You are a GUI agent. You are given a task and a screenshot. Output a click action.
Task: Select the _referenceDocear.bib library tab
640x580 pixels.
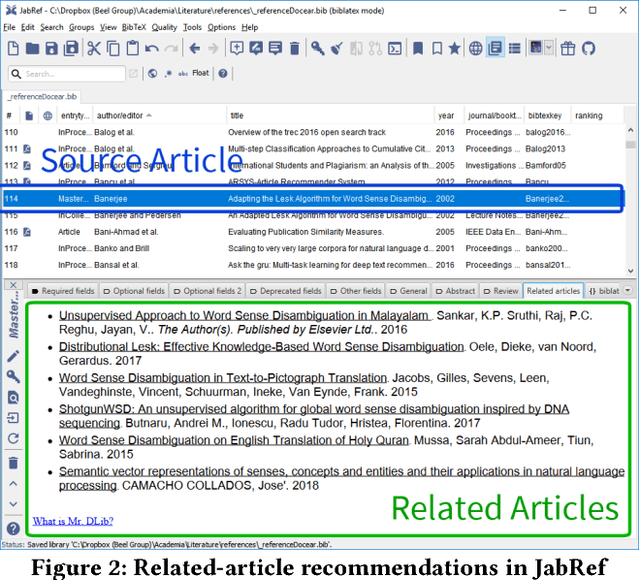pyautogui.click(x=42, y=97)
